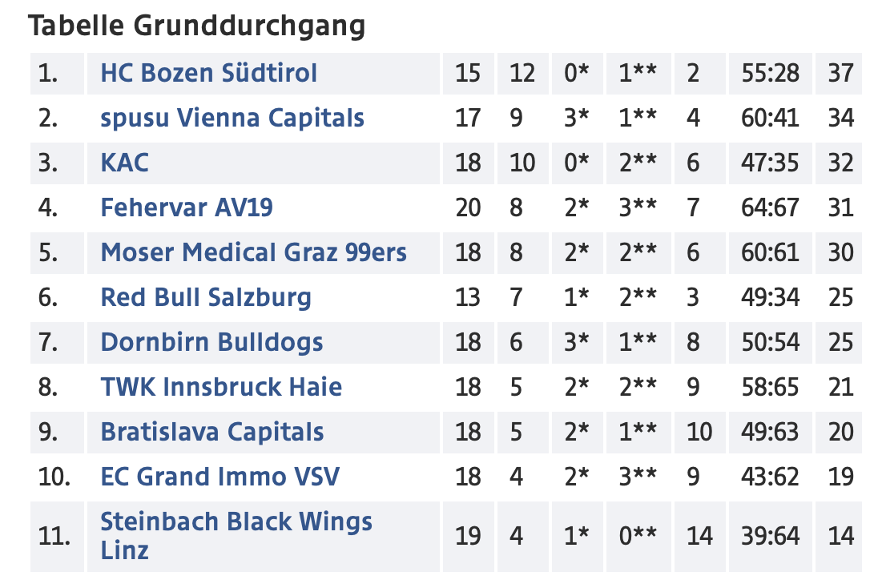Select Moser Medical Graz 99ers link
Screen dimensions: 870x588
tap(254, 253)
